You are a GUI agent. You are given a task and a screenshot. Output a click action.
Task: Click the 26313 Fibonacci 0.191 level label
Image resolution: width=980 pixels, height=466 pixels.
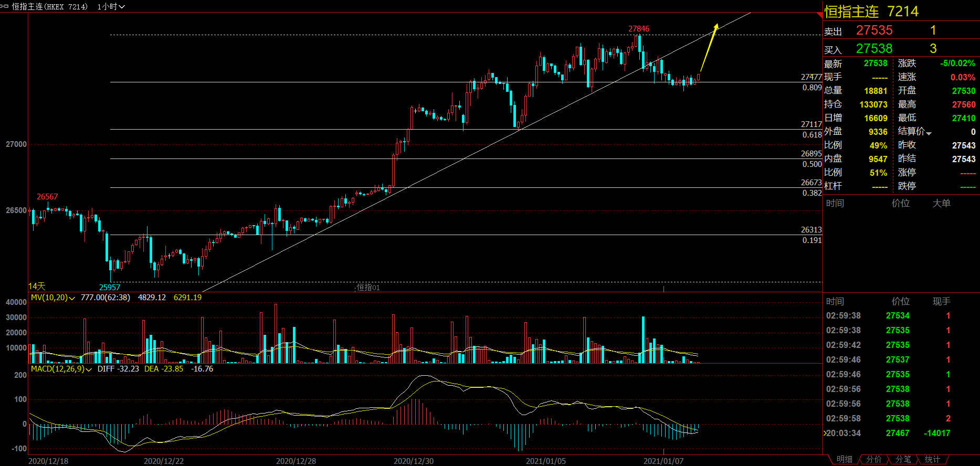point(811,230)
